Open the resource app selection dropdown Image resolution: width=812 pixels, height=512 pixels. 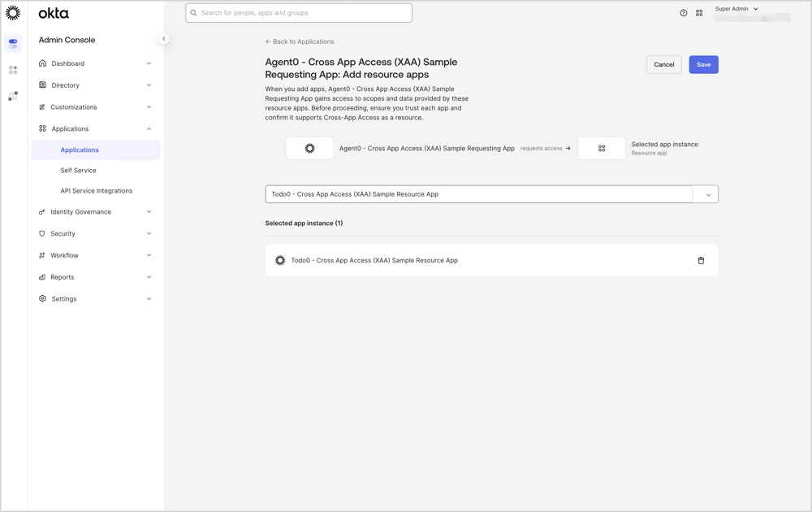[707, 193]
